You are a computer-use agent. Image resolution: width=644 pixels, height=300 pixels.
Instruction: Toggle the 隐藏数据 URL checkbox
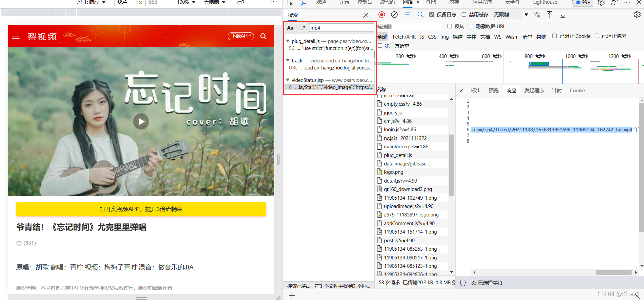click(471, 26)
